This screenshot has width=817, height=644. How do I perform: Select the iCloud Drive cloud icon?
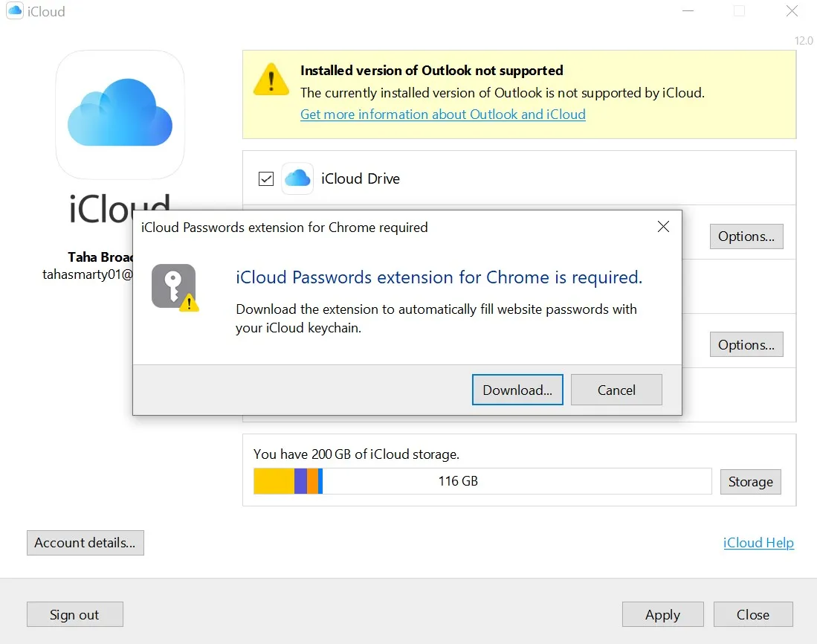297,178
